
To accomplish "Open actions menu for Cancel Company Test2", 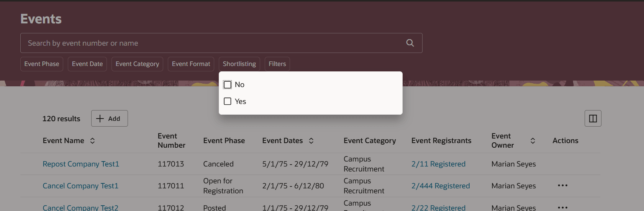I will (x=562, y=207).
